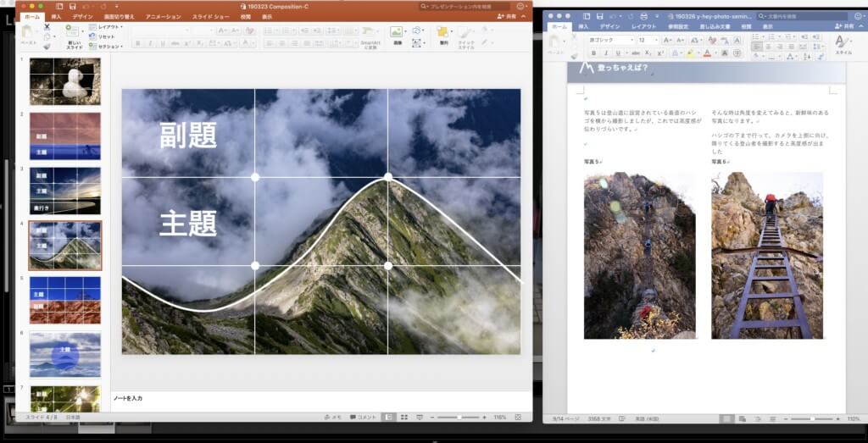Cut selection with PowerPoint scissors icon
This screenshot has height=443, width=868.
47,26
